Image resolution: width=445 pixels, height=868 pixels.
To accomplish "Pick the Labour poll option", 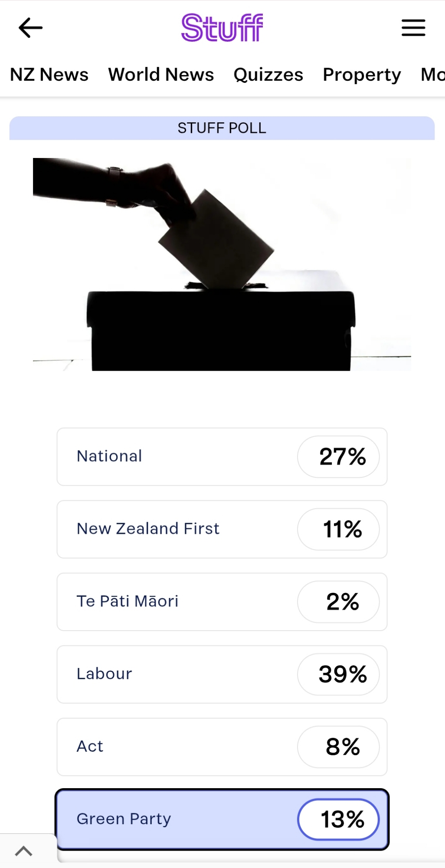I will [173, 674].
